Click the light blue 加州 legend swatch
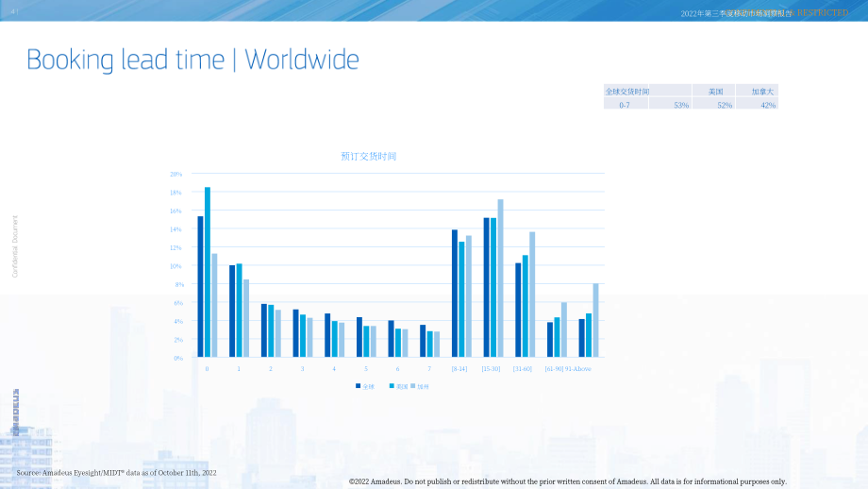868x489 pixels. pos(413,386)
